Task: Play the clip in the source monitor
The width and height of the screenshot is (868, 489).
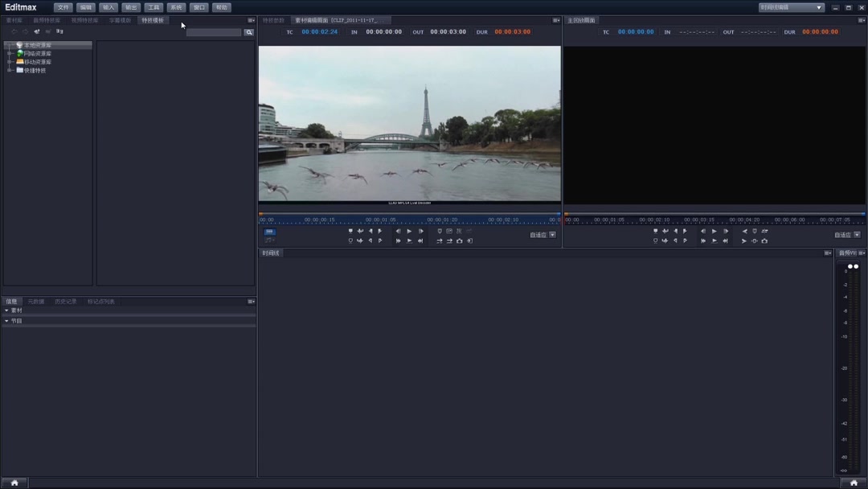Action: tap(409, 232)
